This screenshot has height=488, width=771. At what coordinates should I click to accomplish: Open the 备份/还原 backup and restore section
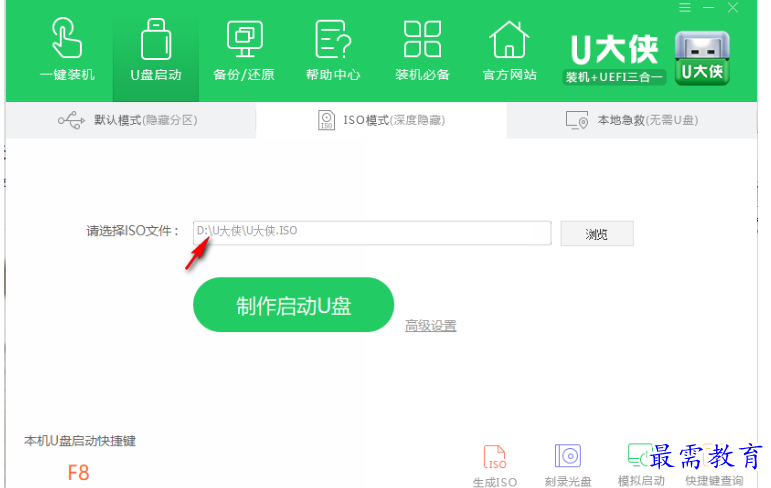point(244,51)
